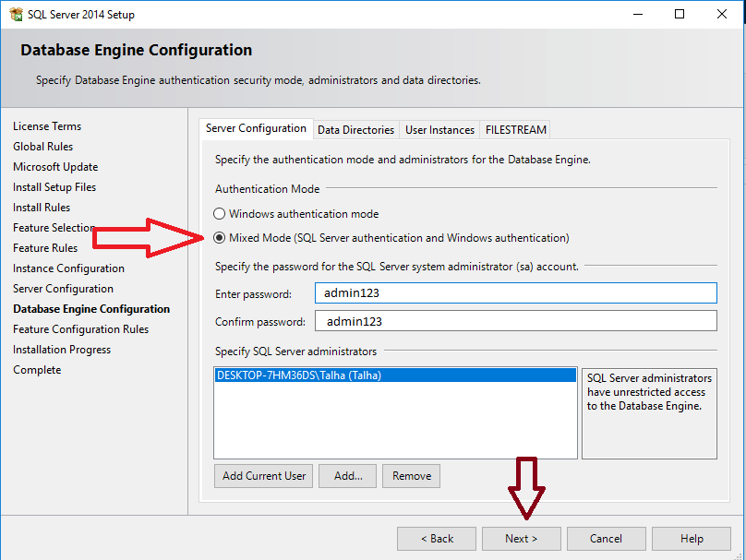The height and width of the screenshot is (560, 746).
Task: Click Instance Configuration step
Action: [68, 268]
